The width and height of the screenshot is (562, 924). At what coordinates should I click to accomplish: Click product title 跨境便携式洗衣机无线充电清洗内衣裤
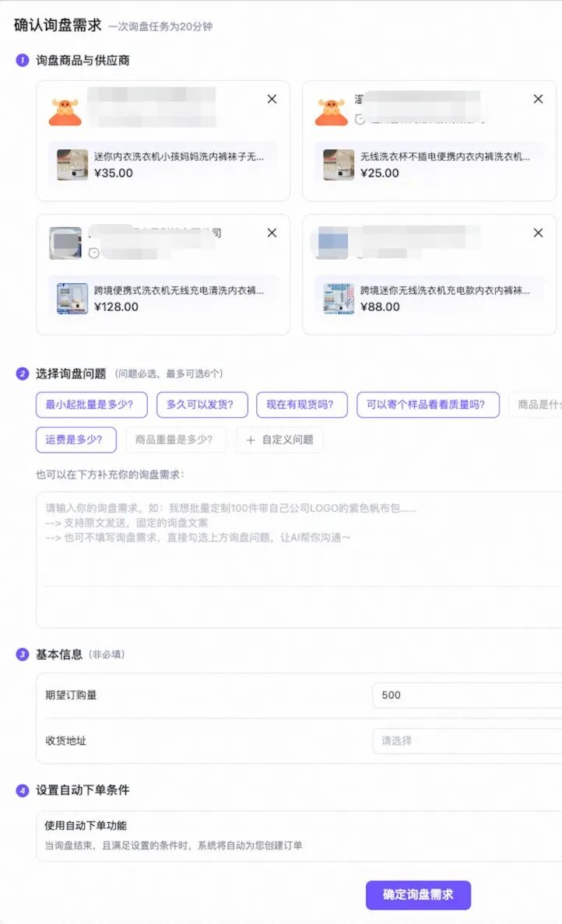(x=179, y=291)
